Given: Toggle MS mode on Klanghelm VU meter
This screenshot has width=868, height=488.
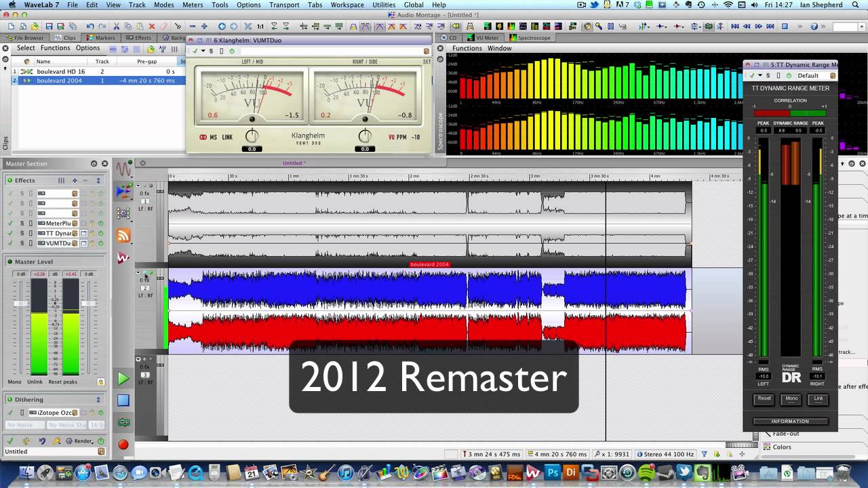Looking at the screenshot, I should [214, 137].
